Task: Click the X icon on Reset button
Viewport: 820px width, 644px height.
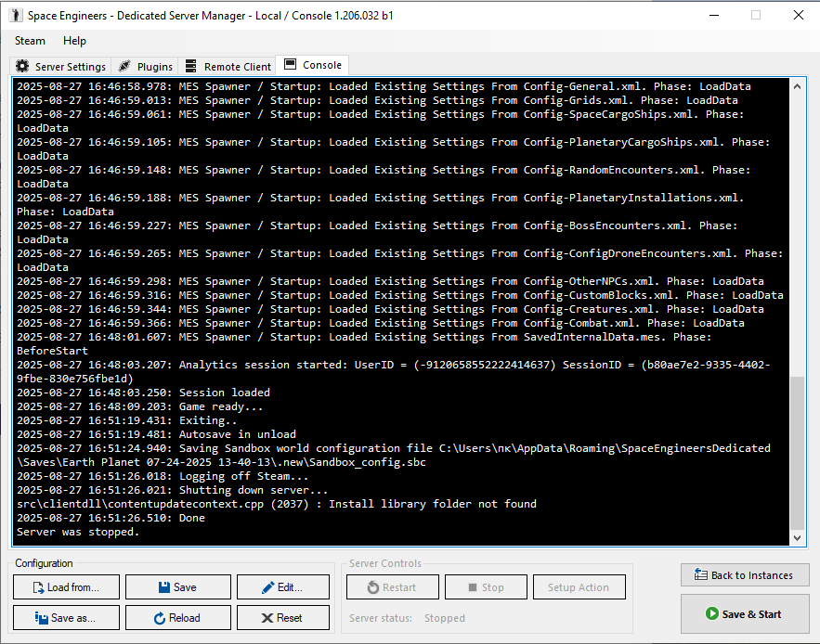Action: (267, 618)
